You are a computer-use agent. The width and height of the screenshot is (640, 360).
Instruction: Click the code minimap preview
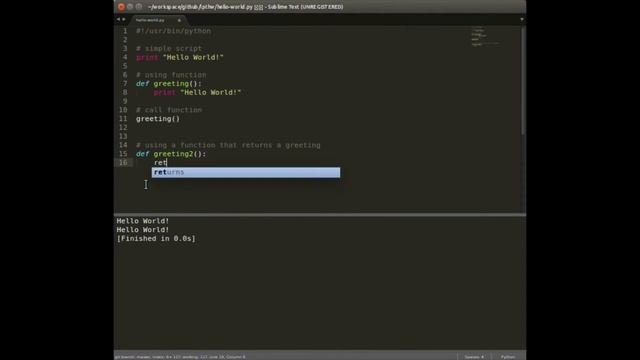(x=485, y=37)
